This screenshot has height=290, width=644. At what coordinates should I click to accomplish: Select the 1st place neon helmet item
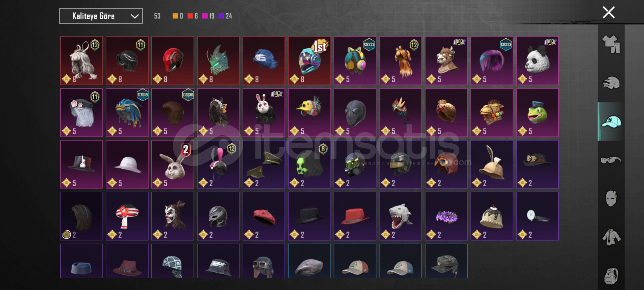click(309, 61)
